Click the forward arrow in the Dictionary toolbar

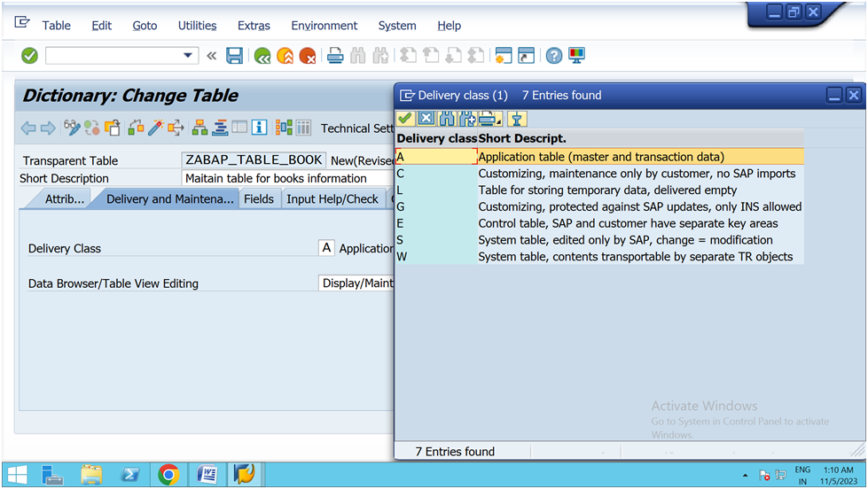[x=48, y=128]
